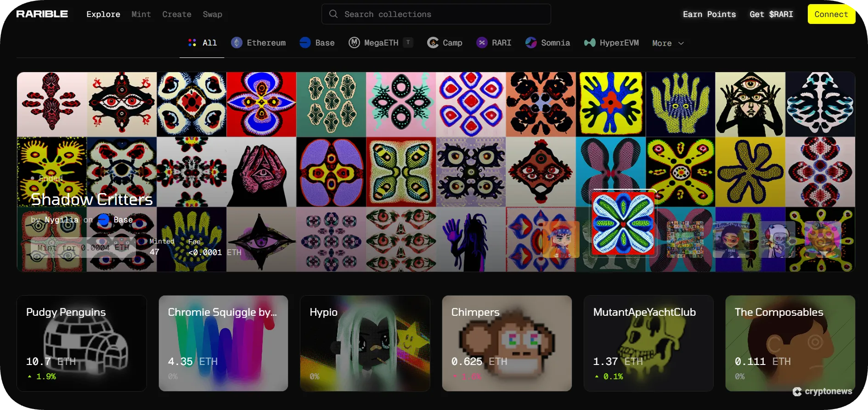
Task: Click the testnet T badge beside MegaETH
Action: 408,42
